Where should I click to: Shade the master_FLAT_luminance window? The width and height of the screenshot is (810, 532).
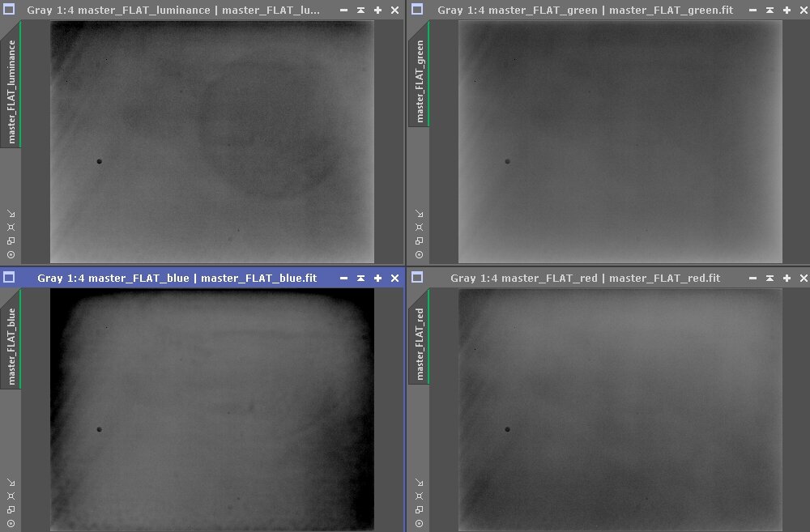[x=360, y=11]
